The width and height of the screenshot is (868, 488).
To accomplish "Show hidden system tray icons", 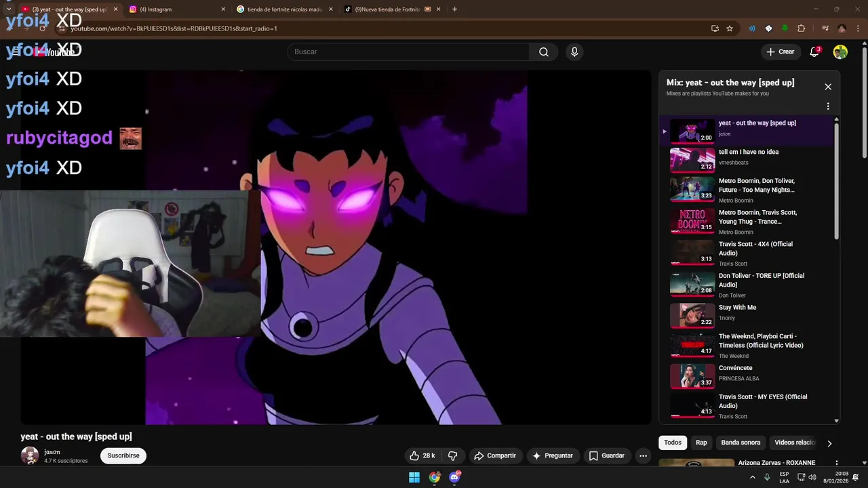I will 752,477.
